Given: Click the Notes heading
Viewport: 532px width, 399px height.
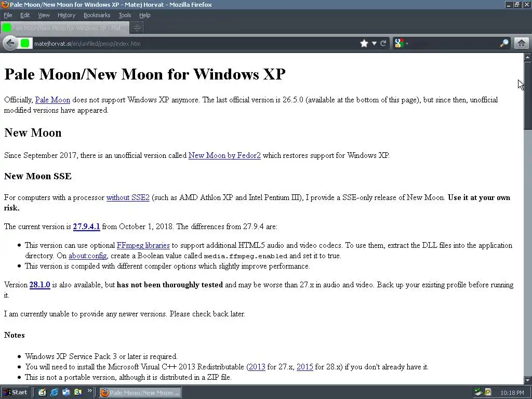Looking at the screenshot, I should pos(14,335).
